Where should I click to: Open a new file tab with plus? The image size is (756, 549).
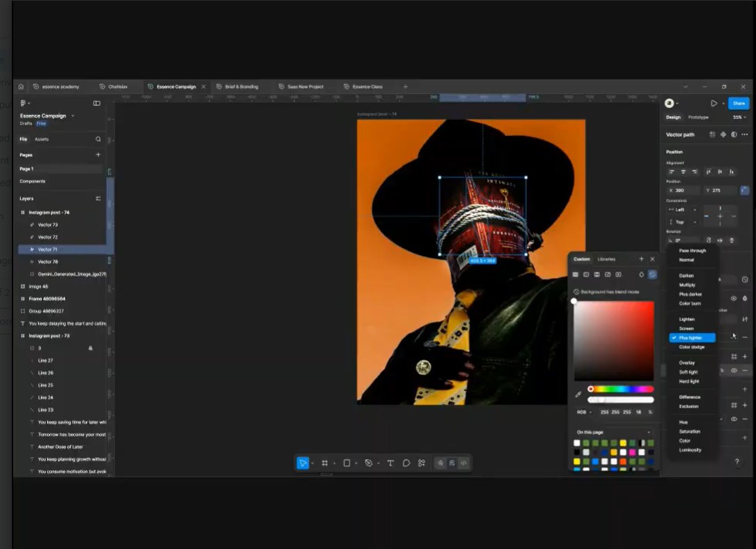(x=405, y=87)
